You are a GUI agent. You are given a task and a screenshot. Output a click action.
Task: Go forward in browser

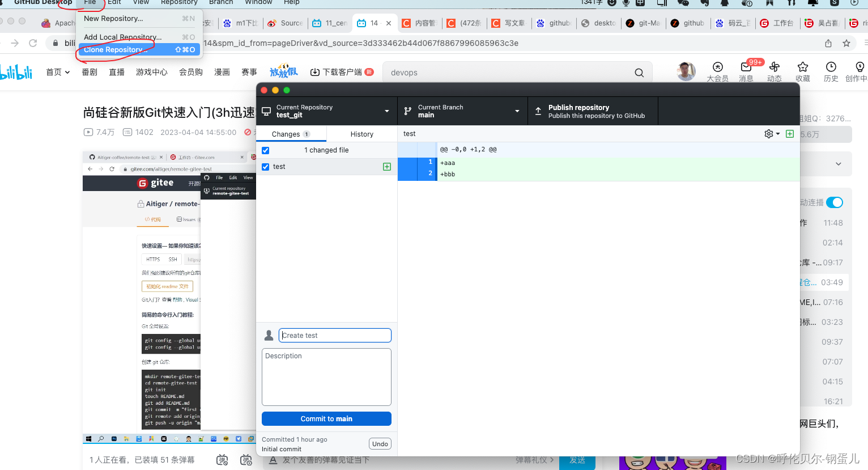(x=15, y=43)
